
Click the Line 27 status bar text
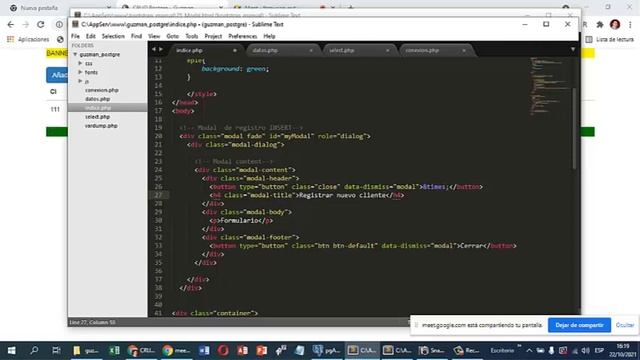coord(92,322)
